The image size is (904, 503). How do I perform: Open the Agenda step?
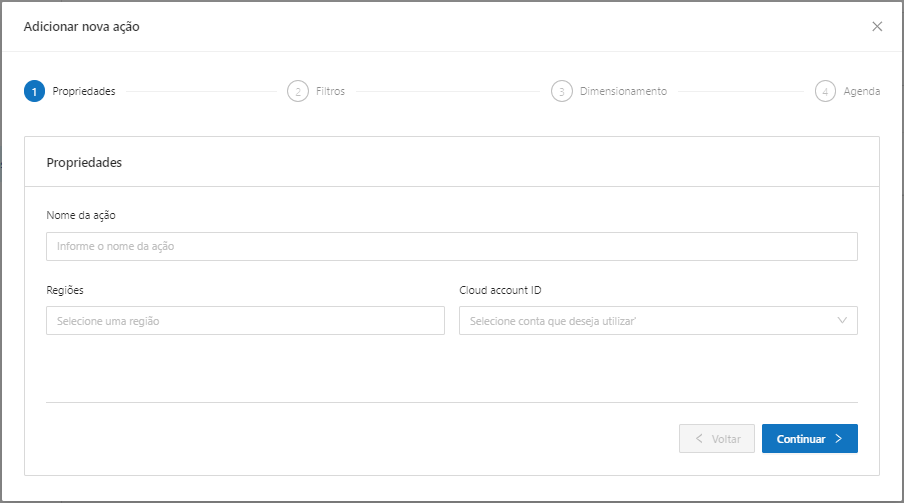[x=861, y=91]
